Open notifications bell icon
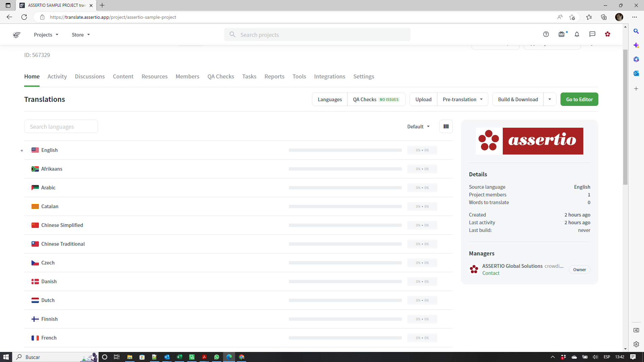Screen dimensions: 644x362 (x=577, y=34)
